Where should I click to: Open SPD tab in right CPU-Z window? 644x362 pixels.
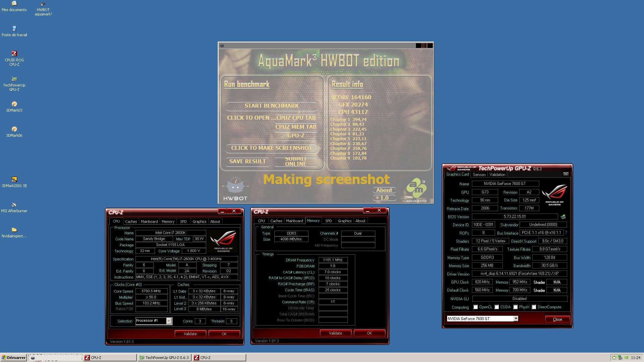coord(328,221)
